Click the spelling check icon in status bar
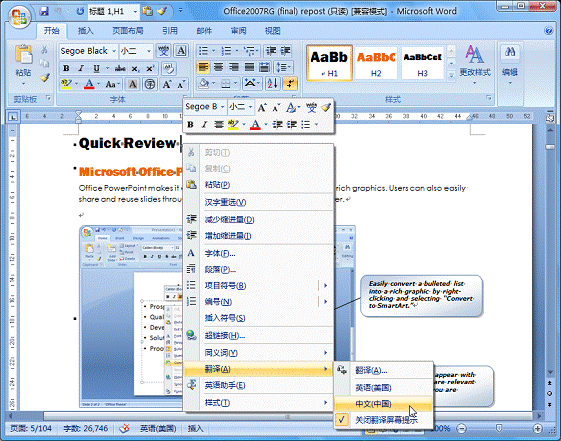 pos(125,428)
